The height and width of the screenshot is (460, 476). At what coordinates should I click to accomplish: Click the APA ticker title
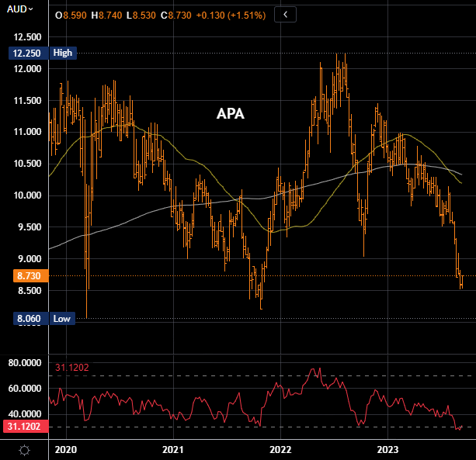click(x=230, y=114)
